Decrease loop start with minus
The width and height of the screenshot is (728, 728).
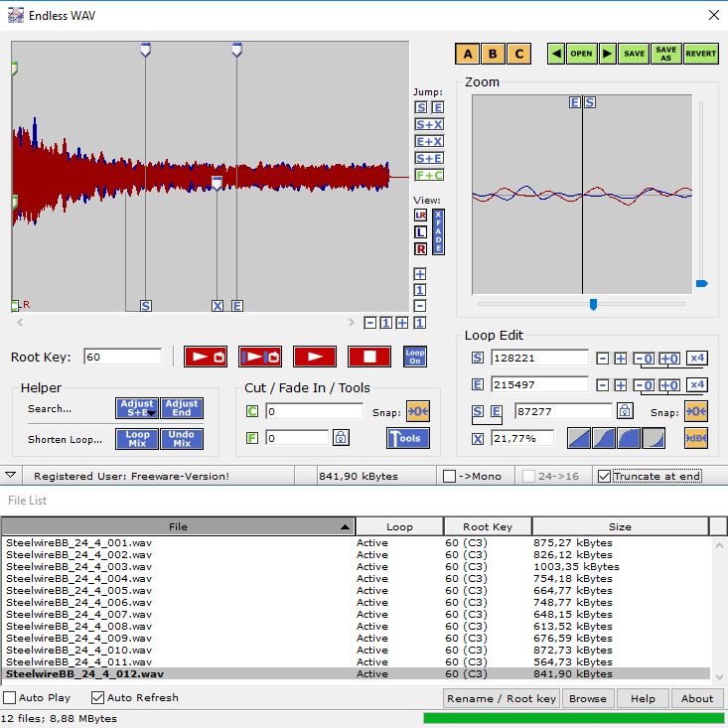point(602,359)
